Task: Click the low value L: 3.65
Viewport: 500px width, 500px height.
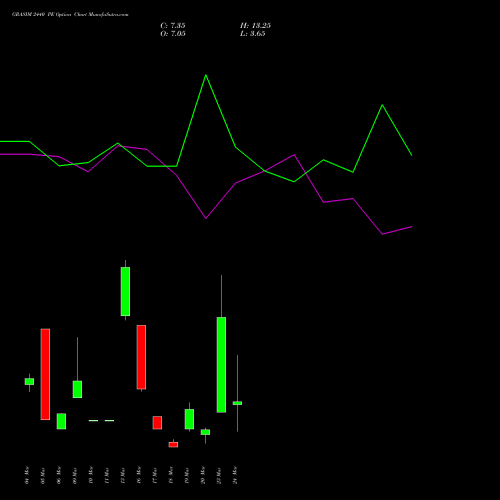Action: [253, 34]
